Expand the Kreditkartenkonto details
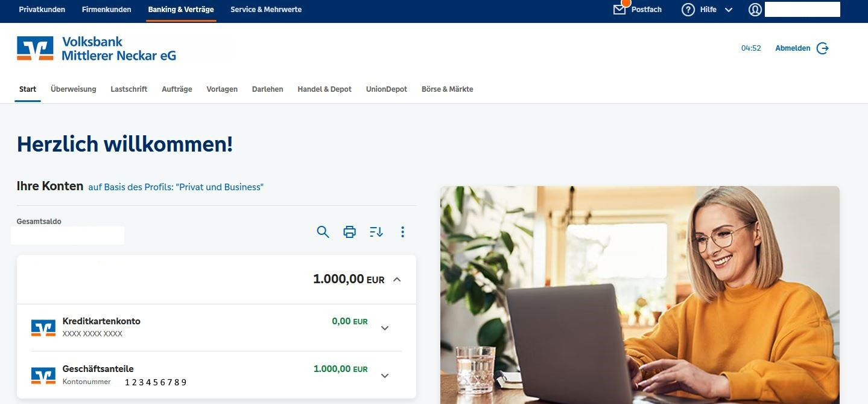The image size is (868, 404). point(385,328)
